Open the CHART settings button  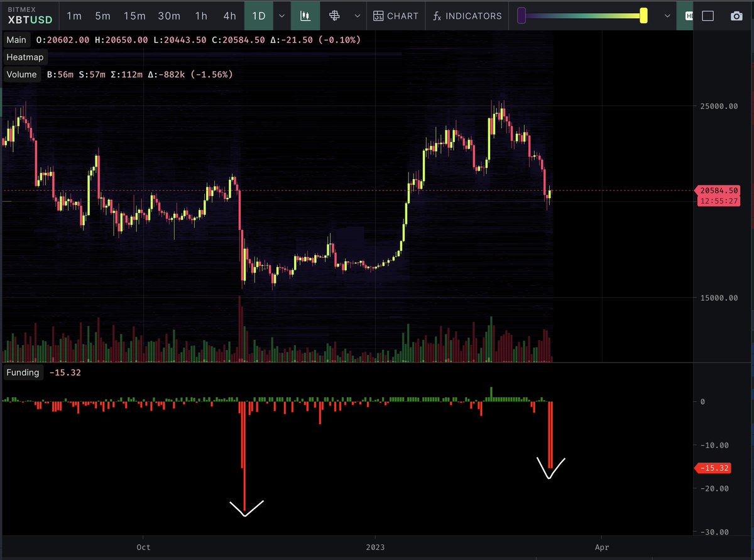[396, 16]
